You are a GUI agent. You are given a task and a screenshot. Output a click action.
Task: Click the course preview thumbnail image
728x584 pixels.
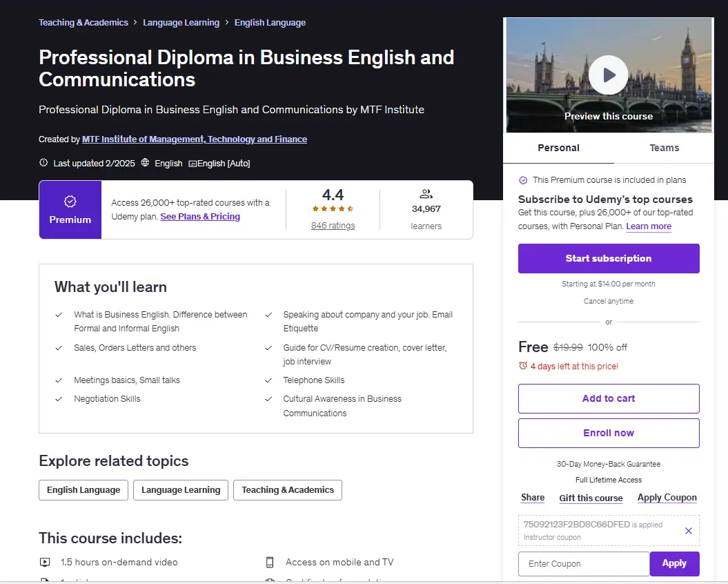[x=609, y=75]
